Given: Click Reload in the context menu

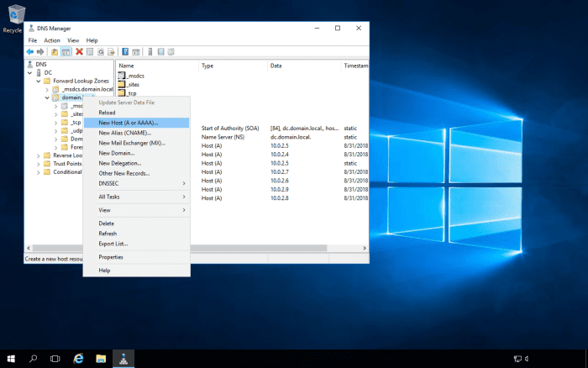Looking at the screenshot, I should click(x=136, y=113).
